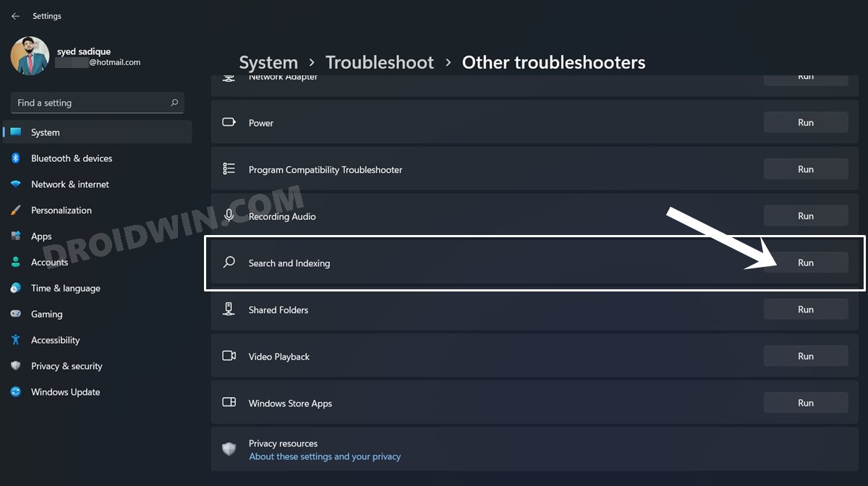Select the Network & internet sidebar icon
This screenshot has height=486, width=868.
tap(16, 184)
